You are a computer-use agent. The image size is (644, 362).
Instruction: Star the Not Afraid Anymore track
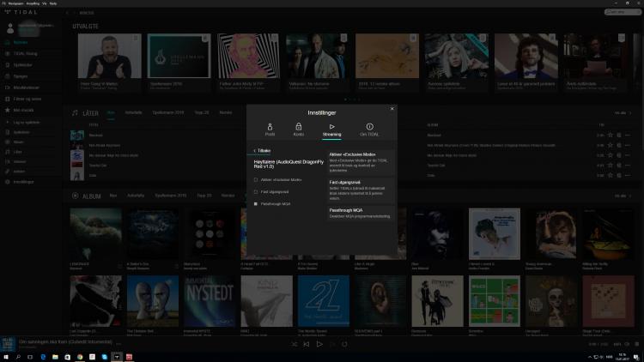coord(611,145)
